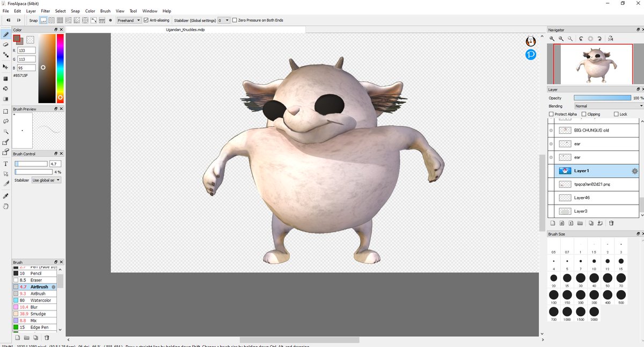Enable the layer Lock checkbox
The height and width of the screenshot is (347, 644).
point(616,114)
